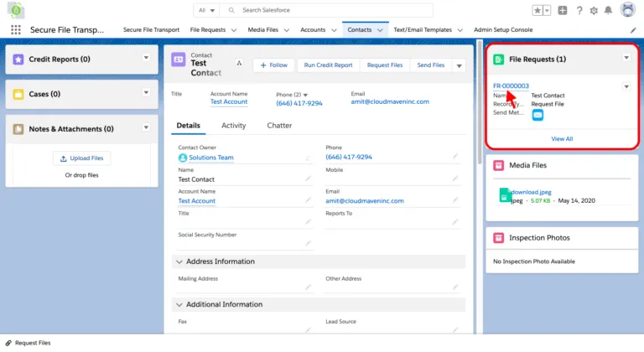Image resolution: width=644 pixels, height=352 pixels.
Task: Open the Notes & Attachments panel dropdown
Action: tap(146, 127)
